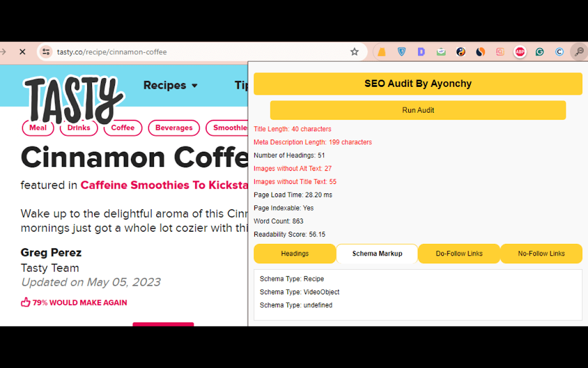Click Word Count: 863 text
This screenshot has width=588, height=368.
(x=278, y=221)
